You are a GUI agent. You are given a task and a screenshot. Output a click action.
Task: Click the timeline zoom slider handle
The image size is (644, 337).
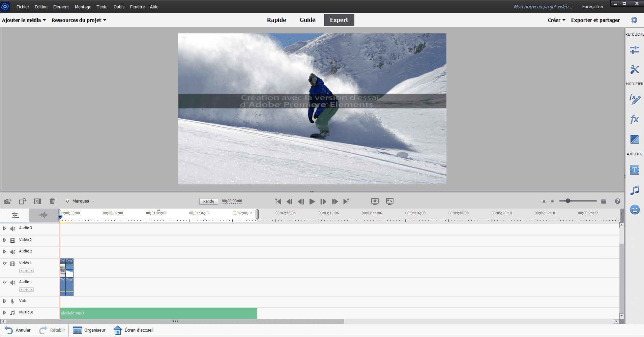[568, 201]
